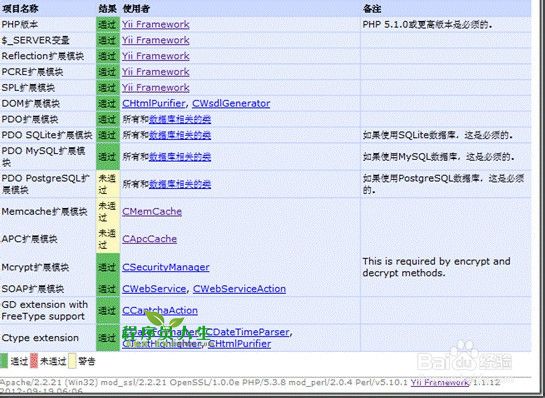The width and height of the screenshot is (545, 398).
Task: Open the CDateTimeParser link
Action: click(247, 332)
